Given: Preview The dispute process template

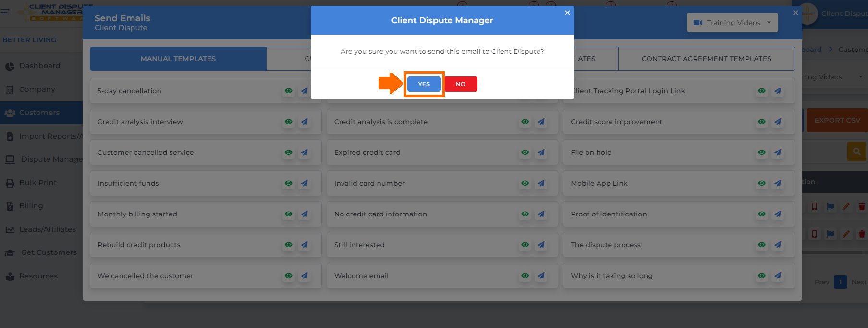Looking at the screenshot, I should [x=762, y=245].
